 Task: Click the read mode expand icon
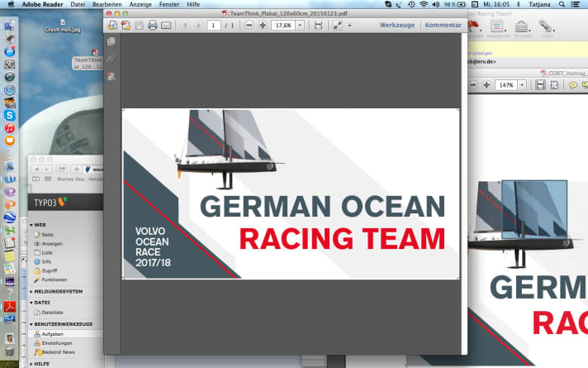click(x=337, y=25)
